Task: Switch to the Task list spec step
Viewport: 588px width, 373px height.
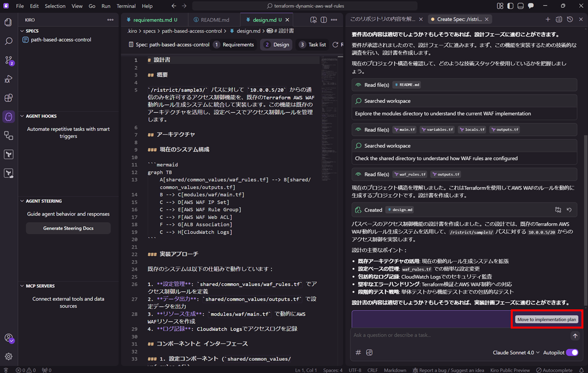Action: pos(313,45)
